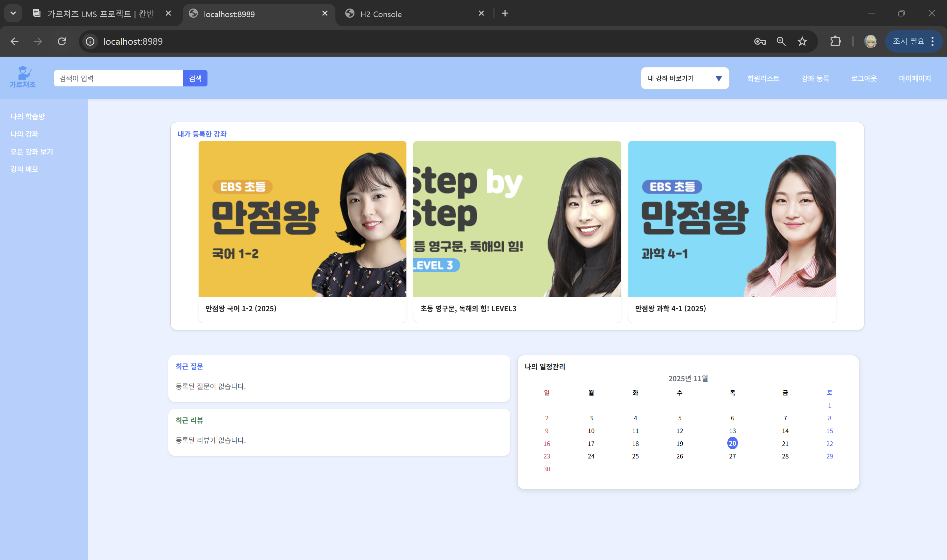
Task: Go to 마이페이지
Action: point(915,78)
